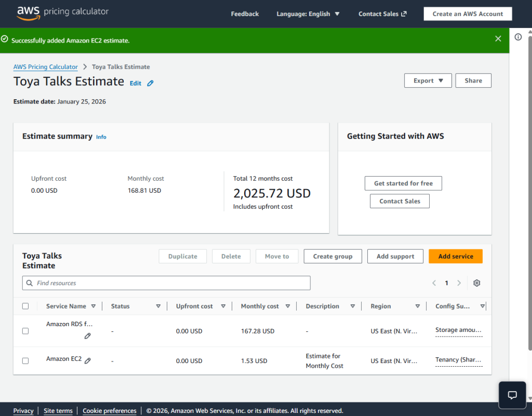
Task: Open the chat support widget icon
Action: (x=512, y=395)
